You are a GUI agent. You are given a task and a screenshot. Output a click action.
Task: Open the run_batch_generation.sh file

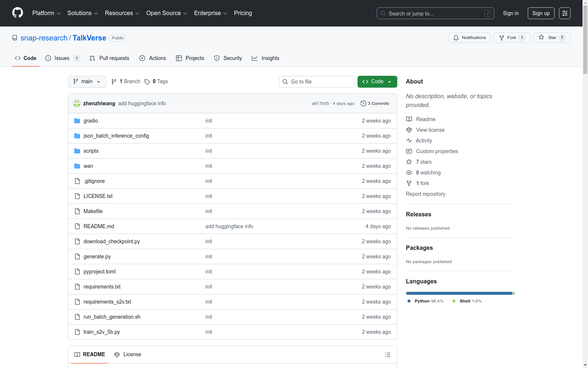point(112,317)
